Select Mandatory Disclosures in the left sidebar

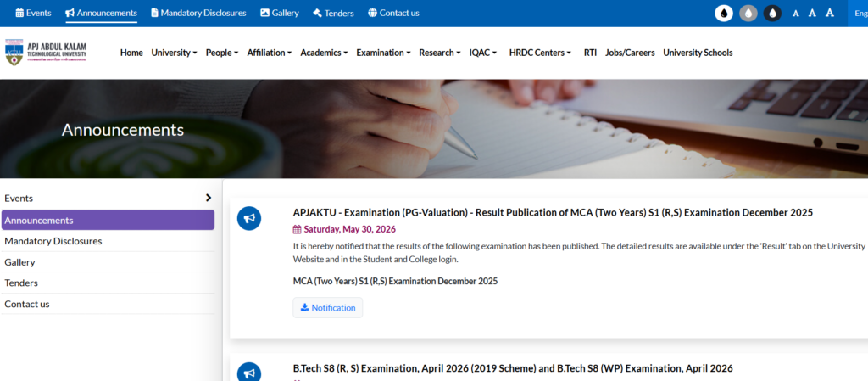pyautogui.click(x=108, y=241)
